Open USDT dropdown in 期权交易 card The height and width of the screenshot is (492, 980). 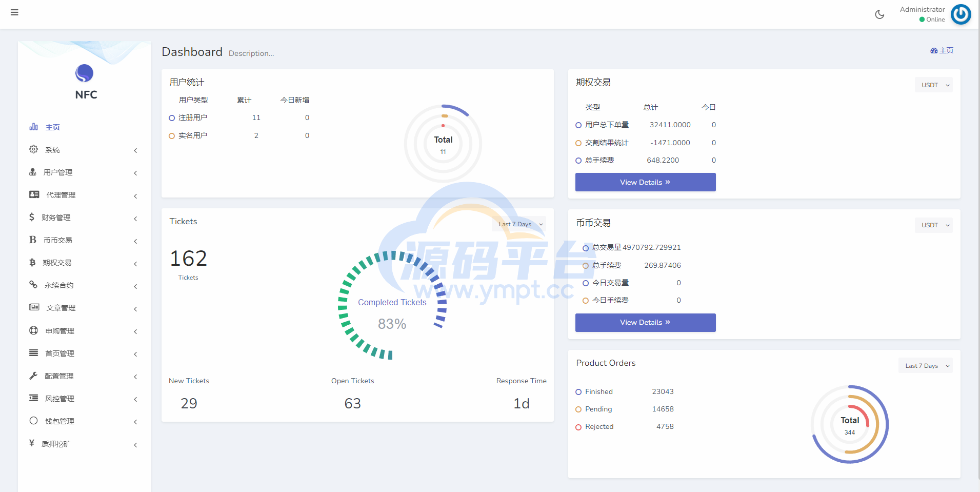pos(933,85)
